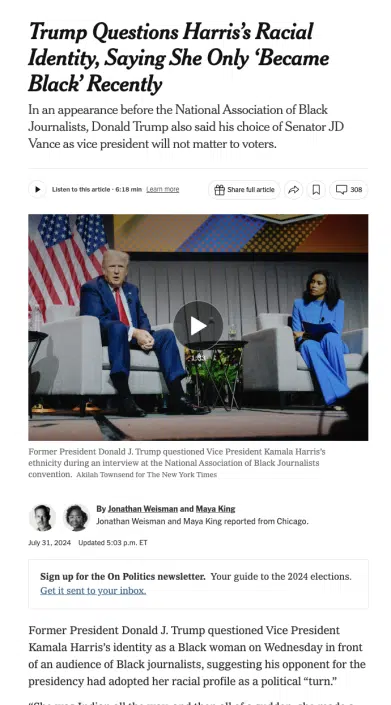This screenshot has height=705, width=391.
Task: Click the speech bubble comment icon
Action: [342, 190]
